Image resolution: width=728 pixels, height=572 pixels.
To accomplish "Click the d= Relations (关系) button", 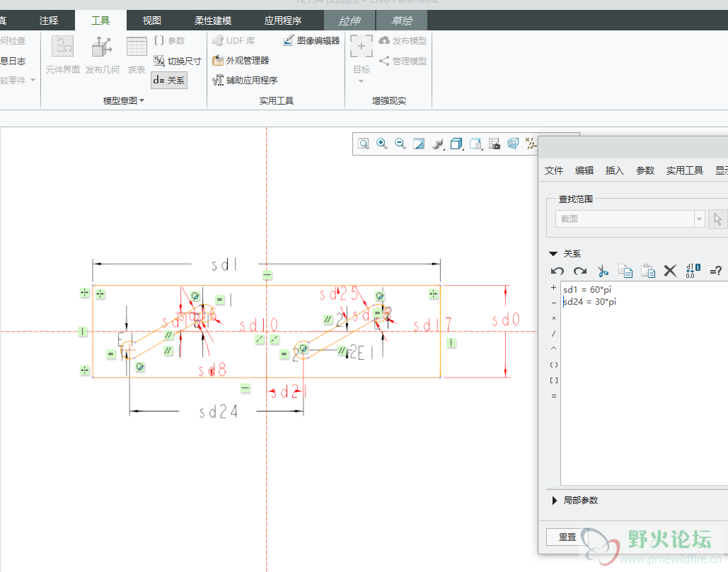I will 169,81.
